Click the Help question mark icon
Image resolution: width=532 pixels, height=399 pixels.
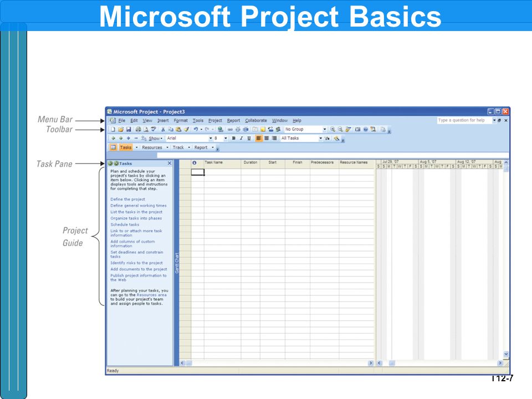click(365, 129)
